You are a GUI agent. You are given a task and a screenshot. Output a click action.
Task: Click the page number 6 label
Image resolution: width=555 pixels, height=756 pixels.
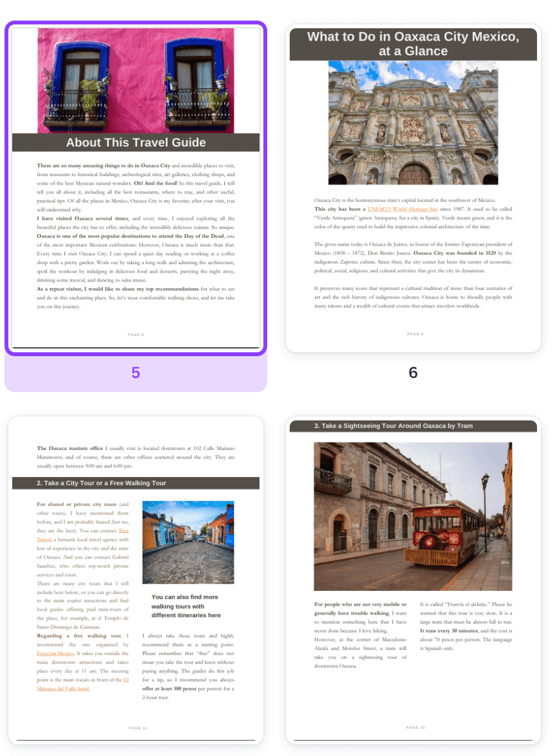(x=413, y=373)
